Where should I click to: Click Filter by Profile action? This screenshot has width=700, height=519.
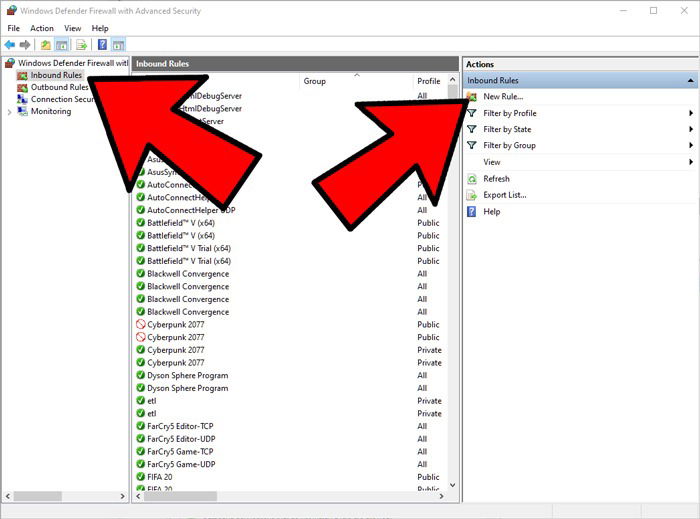click(510, 113)
